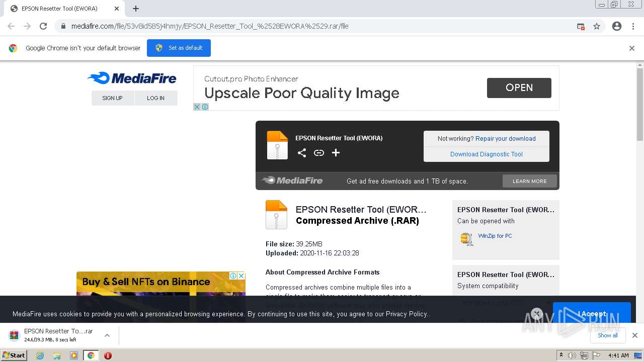Close the EPSON Resetter Tool tab
The image size is (644, 362).
coord(117,9)
